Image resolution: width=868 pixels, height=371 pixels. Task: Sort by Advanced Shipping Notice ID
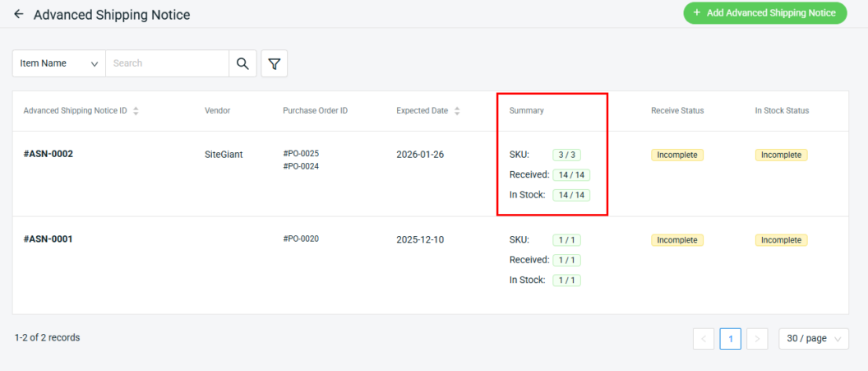(136, 111)
